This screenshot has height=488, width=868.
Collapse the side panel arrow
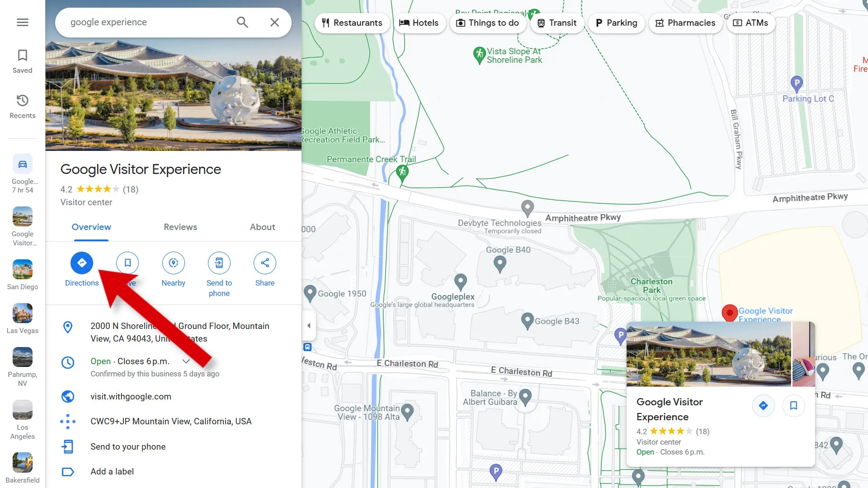[x=309, y=325]
